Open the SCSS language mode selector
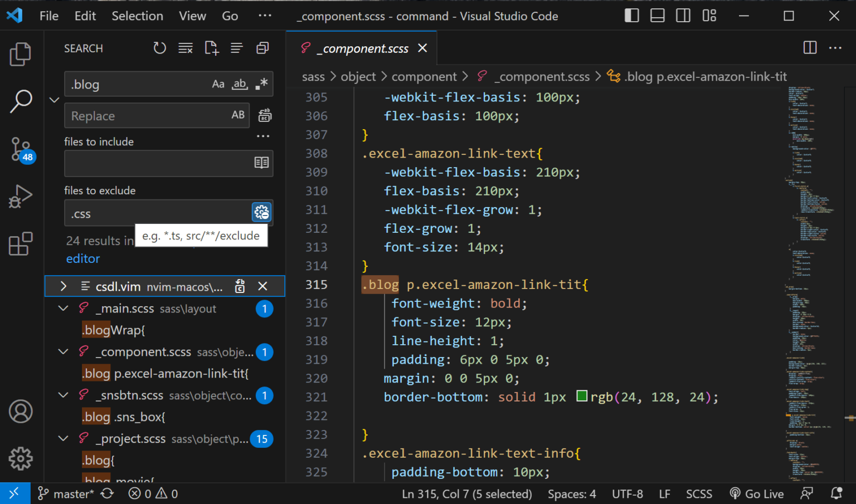The height and width of the screenshot is (504, 856). pos(699,493)
